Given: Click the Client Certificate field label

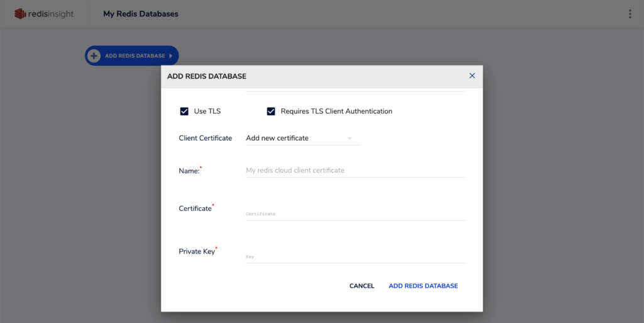Looking at the screenshot, I should [205, 138].
